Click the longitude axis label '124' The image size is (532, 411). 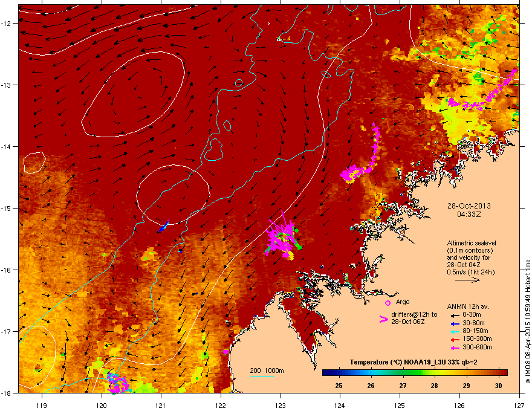pyautogui.click(x=340, y=405)
